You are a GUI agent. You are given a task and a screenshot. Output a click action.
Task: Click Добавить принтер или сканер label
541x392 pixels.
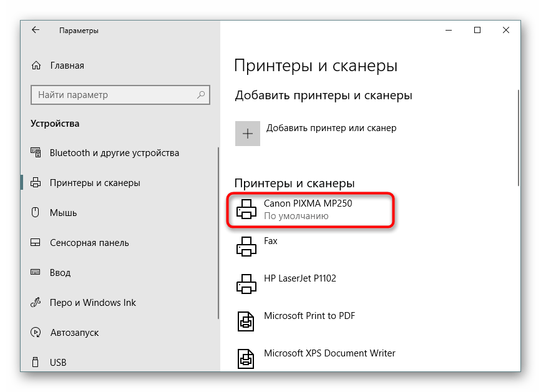pos(331,128)
